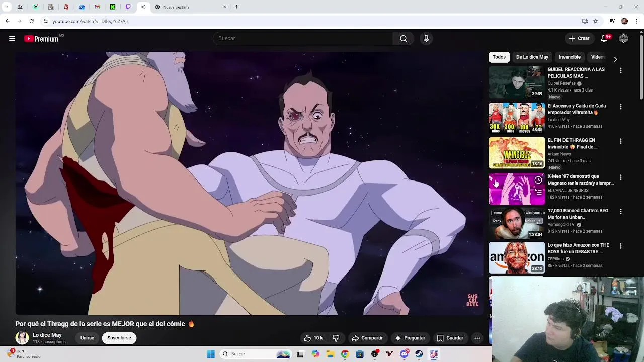The width and height of the screenshot is (644, 362).
Task: Open Chrome profile avatar
Action: pyautogui.click(x=624, y=21)
